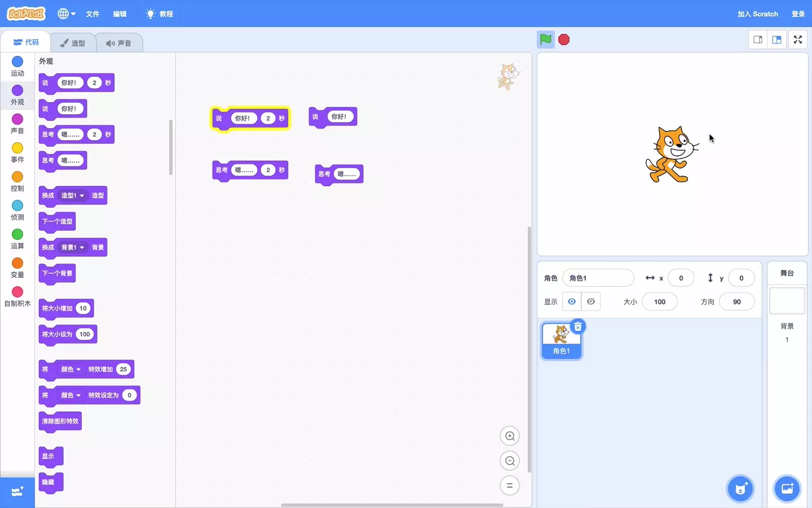The width and height of the screenshot is (812, 508).
Task: Zoom in the code workspace
Action: [x=510, y=436]
